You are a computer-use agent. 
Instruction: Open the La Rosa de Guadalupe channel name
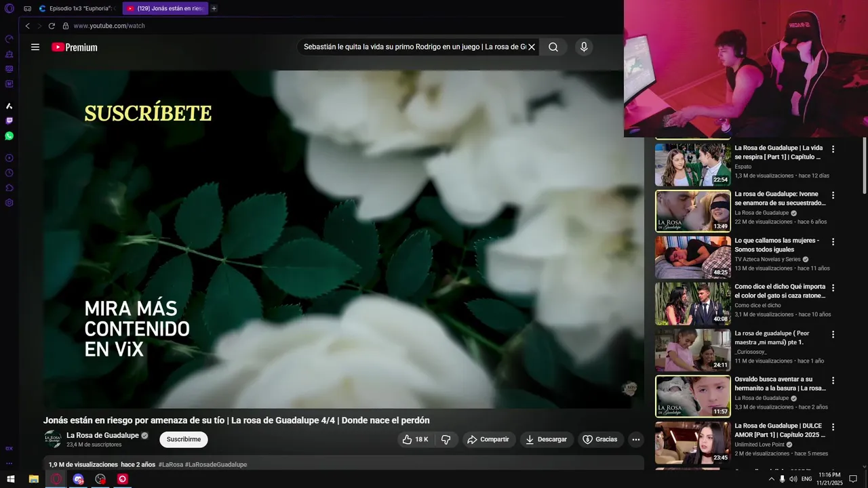click(x=102, y=435)
